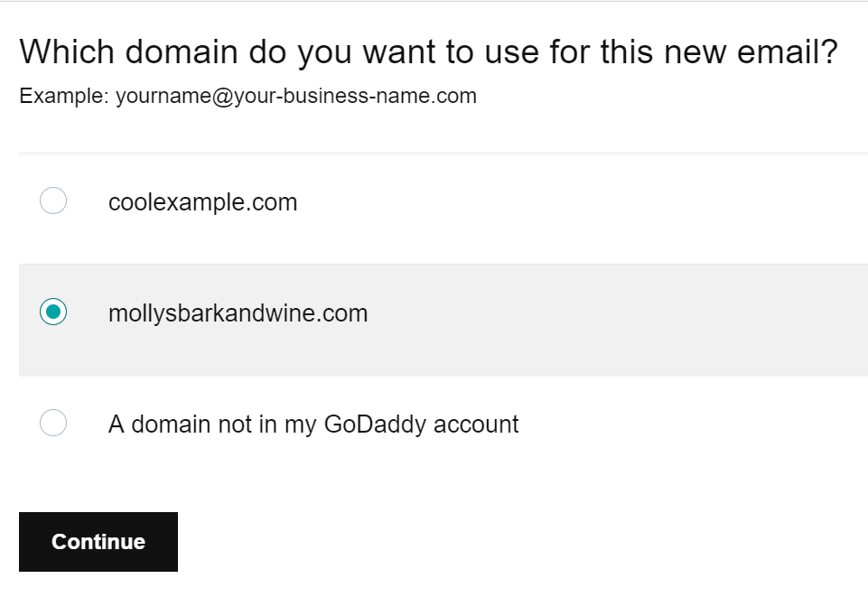Click the teal-filled selected radio dot
The width and height of the screenshot is (868, 597).
(53, 312)
